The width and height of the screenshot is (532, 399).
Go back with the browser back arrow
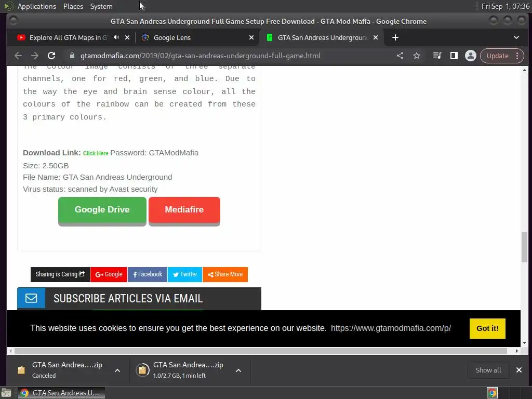click(x=18, y=56)
